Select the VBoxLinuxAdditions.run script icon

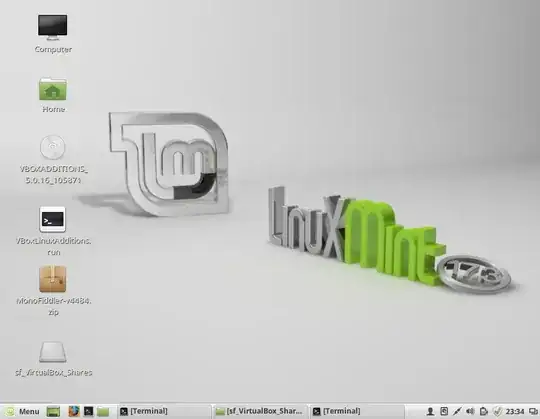[x=53, y=231]
